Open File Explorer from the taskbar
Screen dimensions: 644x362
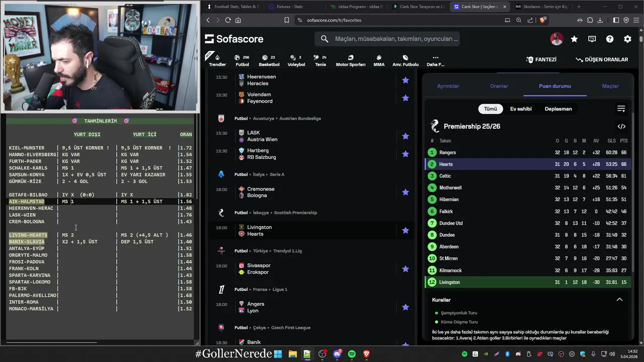point(292,354)
